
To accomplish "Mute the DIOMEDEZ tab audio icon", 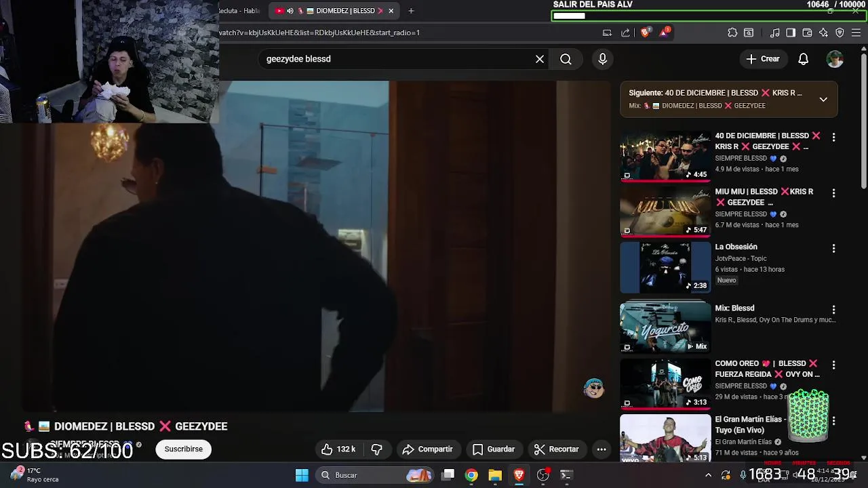I will 290,11.
